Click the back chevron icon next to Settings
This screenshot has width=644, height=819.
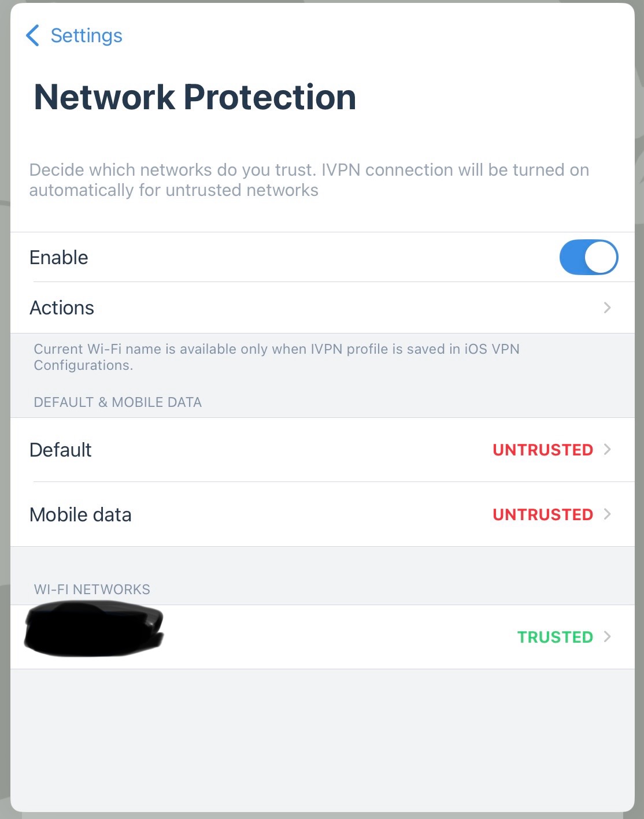click(x=33, y=36)
